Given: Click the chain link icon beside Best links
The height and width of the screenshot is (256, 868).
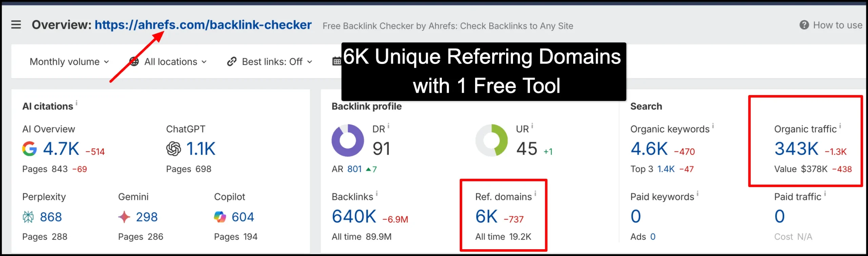Looking at the screenshot, I should click(x=232, y=62).
